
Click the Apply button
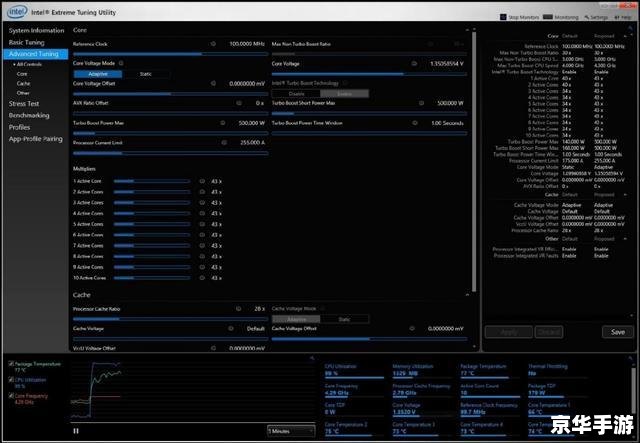509,332
